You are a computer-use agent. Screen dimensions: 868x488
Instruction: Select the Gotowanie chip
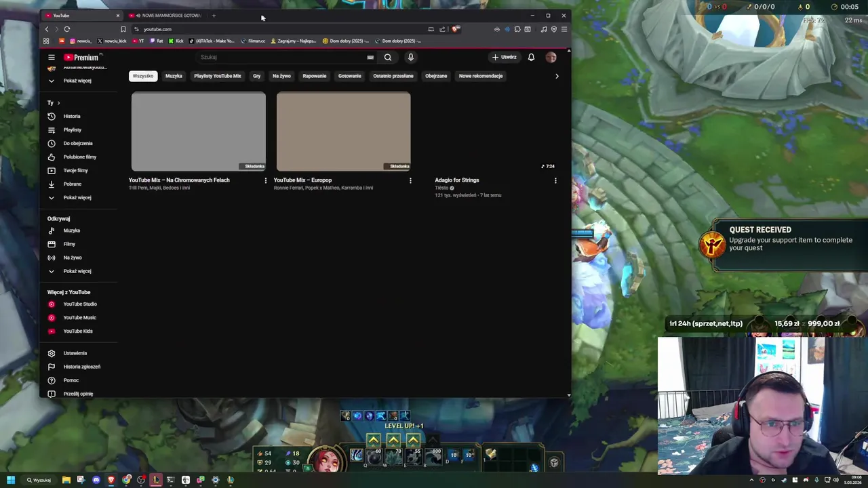click(x=350, y=76)
